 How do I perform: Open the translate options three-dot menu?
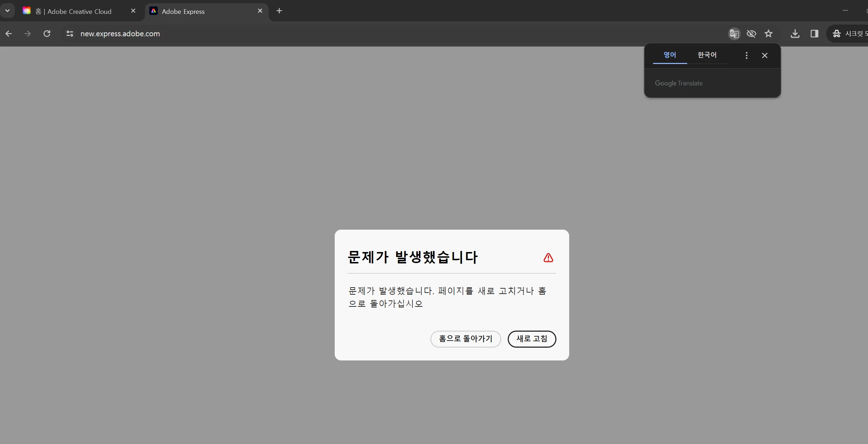pyautogui.click(x=746, y=55)
